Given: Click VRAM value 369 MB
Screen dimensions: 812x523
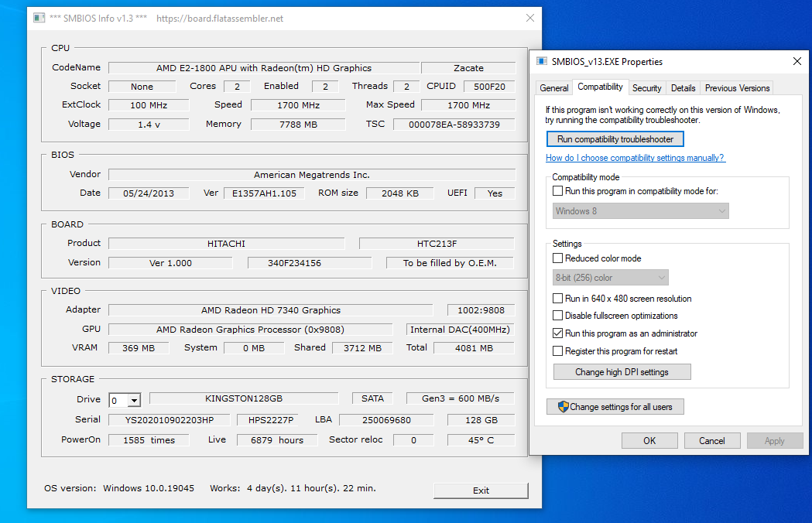Looking at the screenshot, I should 139,348.
